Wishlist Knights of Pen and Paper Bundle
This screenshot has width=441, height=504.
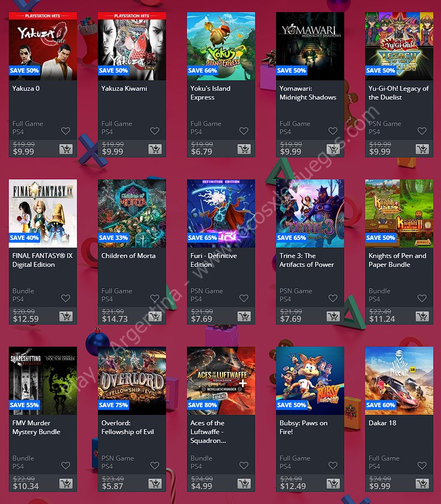(422, 298)
